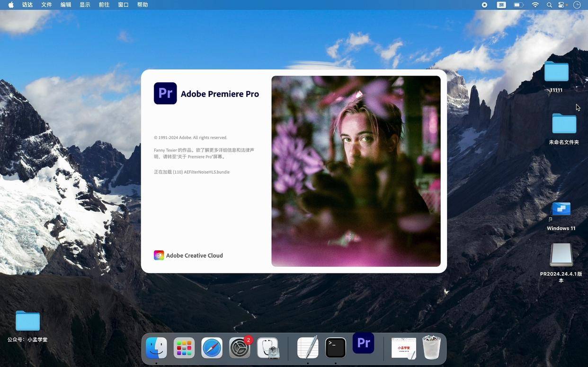The width and height of the screenshot is (588, 367).
Task: Open the 前往 menu
Action: coord(104,5)
